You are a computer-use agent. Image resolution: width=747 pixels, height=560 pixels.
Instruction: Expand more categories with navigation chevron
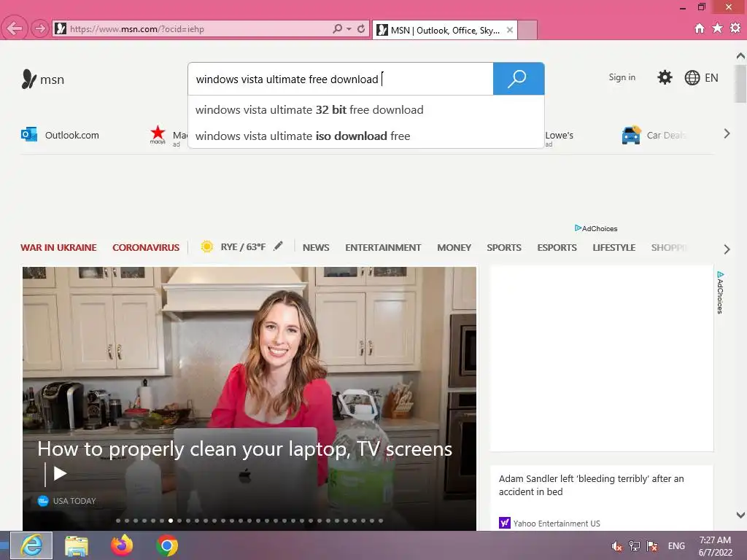(727, 249)
